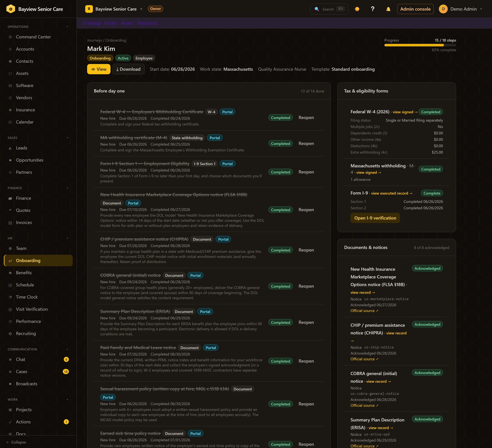Open Software in the sidebar
Viewport: 492px width, 448px height.
38,86
